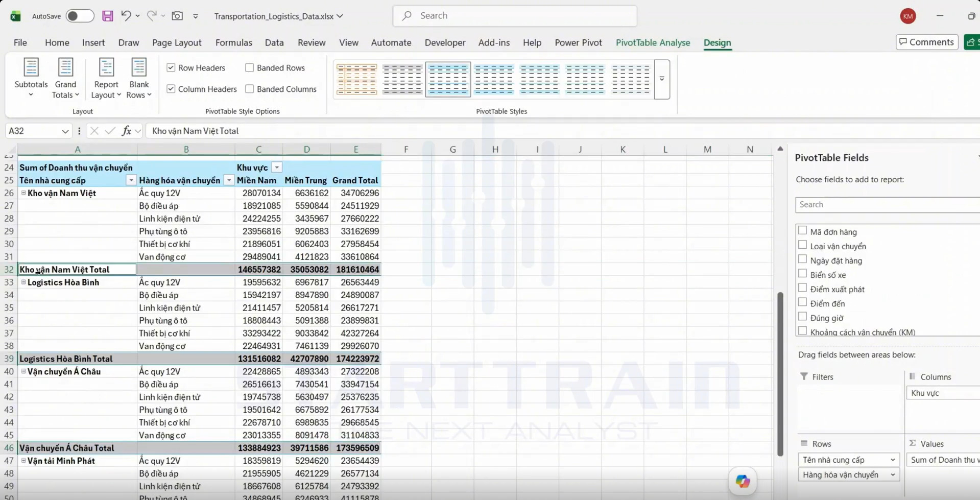
Task: Open the Blank Rows menu
Action: click(x=139, y=78)
